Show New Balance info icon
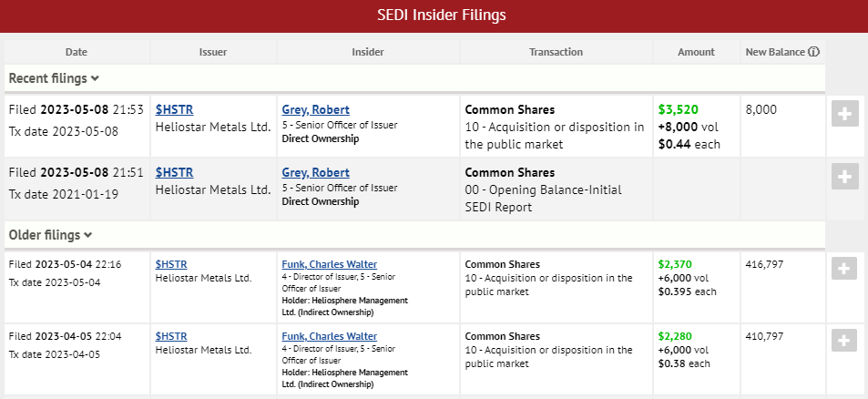 pos(814,52)
